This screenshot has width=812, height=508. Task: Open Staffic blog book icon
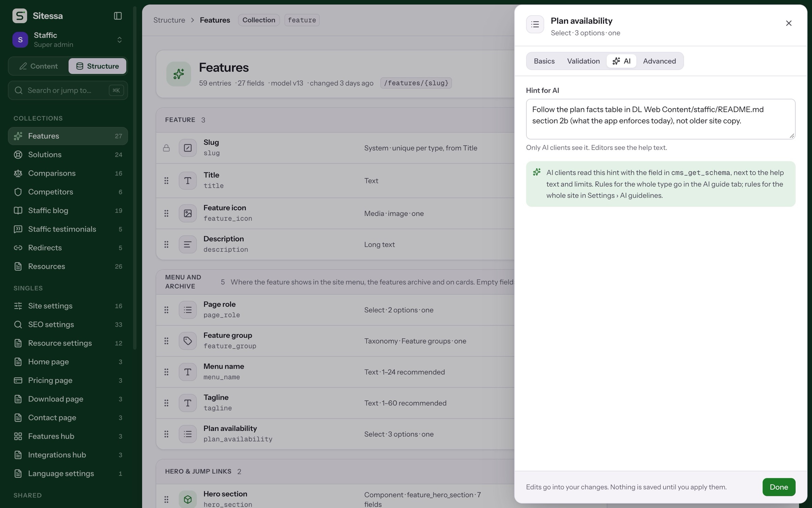(18, 211)
